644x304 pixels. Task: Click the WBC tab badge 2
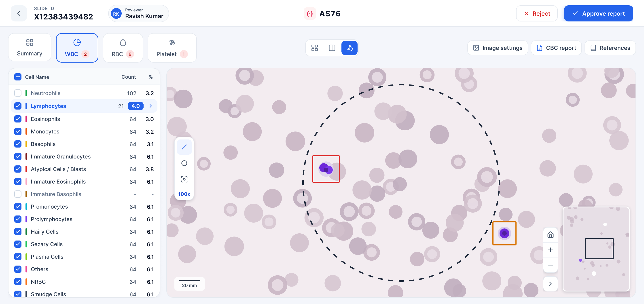click(x=85, y=54)
